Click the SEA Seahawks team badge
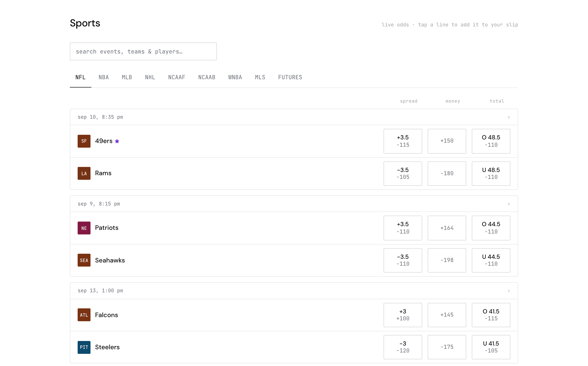The image size is (588, 366). tap(84, 260)
